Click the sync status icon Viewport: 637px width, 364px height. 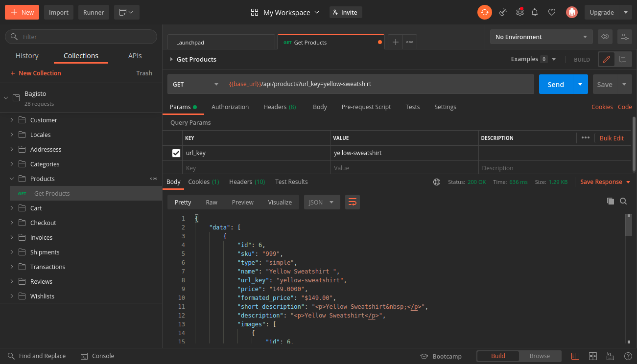click(x=485, y=12)
